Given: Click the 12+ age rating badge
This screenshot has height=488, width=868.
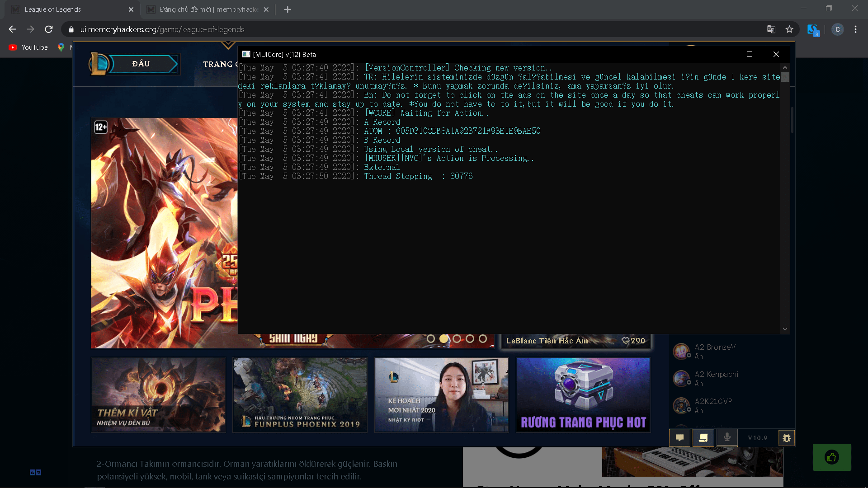Looking at the screenshot, I should [x=101, y=127].
